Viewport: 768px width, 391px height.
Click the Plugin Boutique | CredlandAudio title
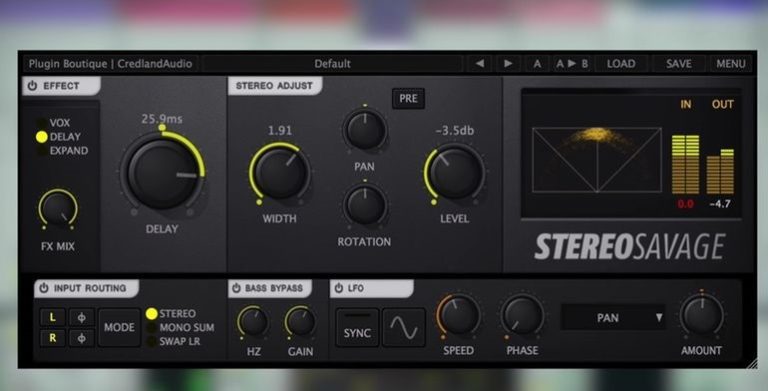click(x=110, y=64)
